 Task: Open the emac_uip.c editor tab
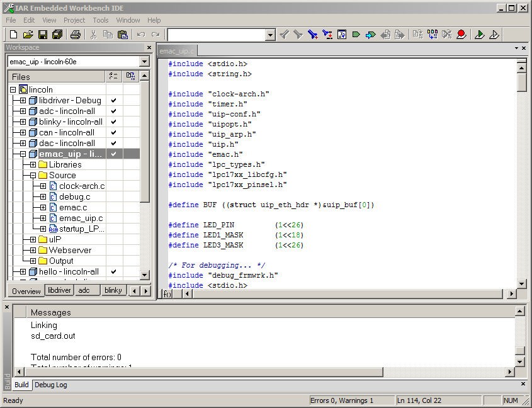[x=177, y=51]
